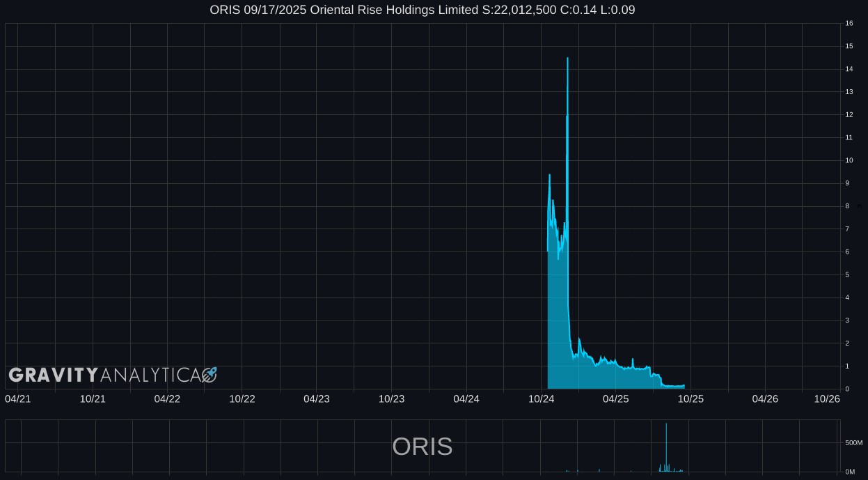Click the 04/25 date label
The image size is (868, 480).
pyautogui.click(x=616, y=398)
